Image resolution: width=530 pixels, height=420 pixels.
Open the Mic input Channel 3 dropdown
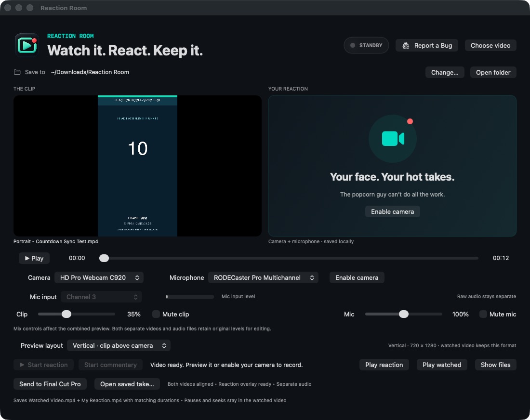click(101, 297)
